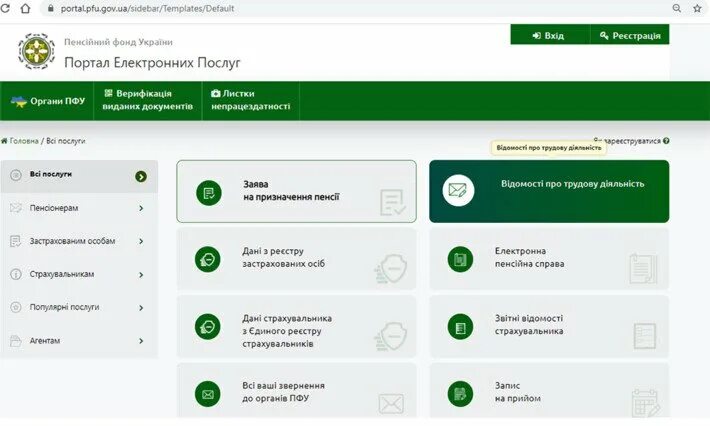This screenshot has height=426, width=710.
Task: Click the Страхувальникам sidebar info icon
Action: pos(16,274)
